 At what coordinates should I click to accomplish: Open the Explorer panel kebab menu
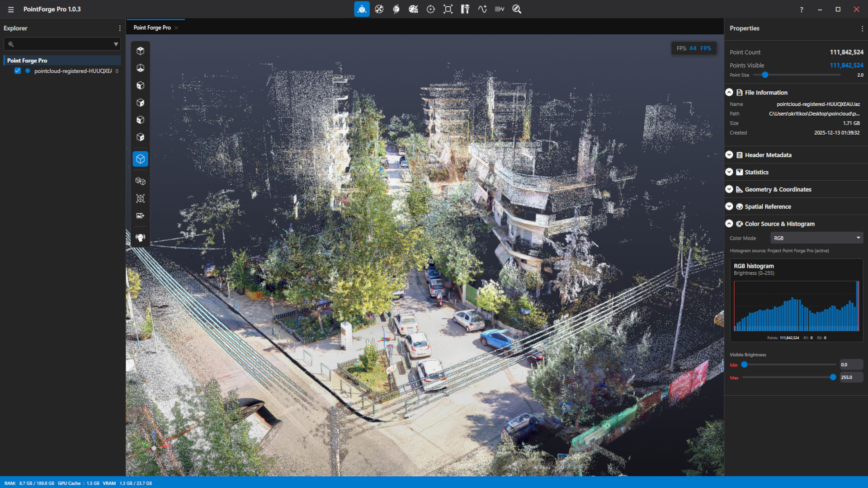point(120,28)
